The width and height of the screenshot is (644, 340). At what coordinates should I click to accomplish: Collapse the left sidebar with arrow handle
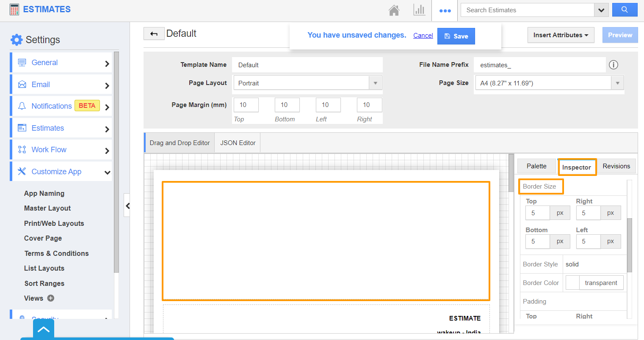pyautogui.click(x=127, y=206)
